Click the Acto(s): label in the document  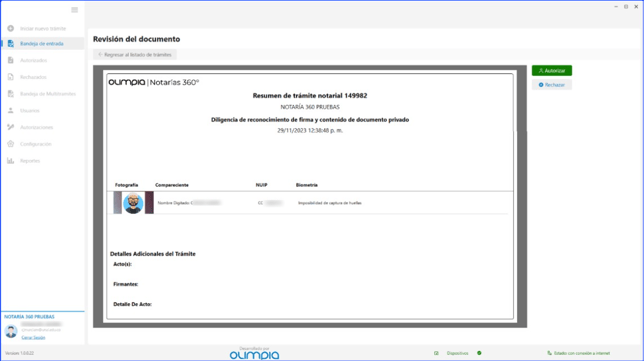[122, 264]
